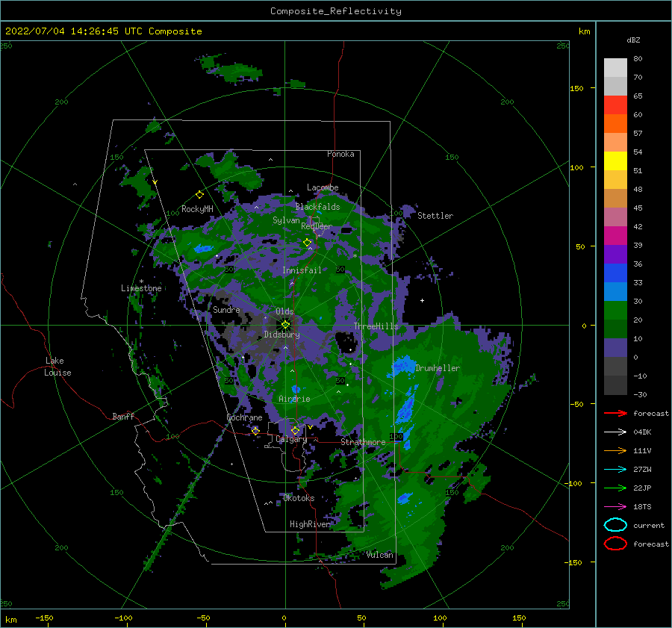Click the Olds town label

pos(284,311)
